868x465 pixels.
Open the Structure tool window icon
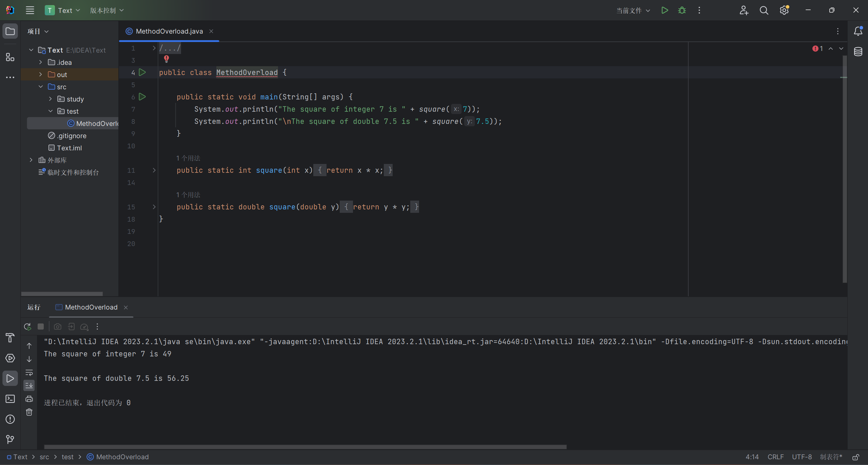(x=10, y=57)
